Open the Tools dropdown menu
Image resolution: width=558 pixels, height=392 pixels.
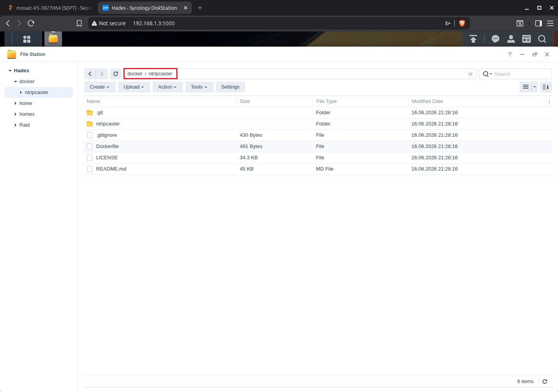(199, 87)
